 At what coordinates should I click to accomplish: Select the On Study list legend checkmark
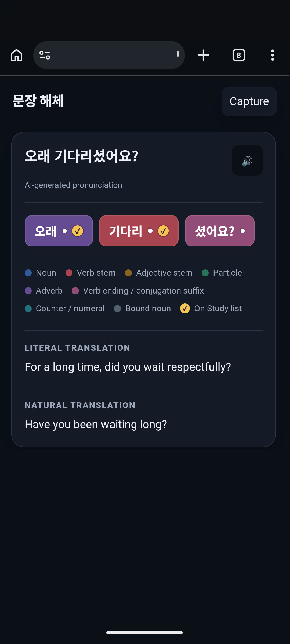coord(185,309)
